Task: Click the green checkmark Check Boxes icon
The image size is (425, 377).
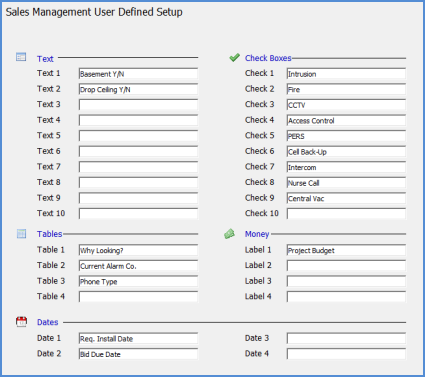Action: tap(234, 58)
